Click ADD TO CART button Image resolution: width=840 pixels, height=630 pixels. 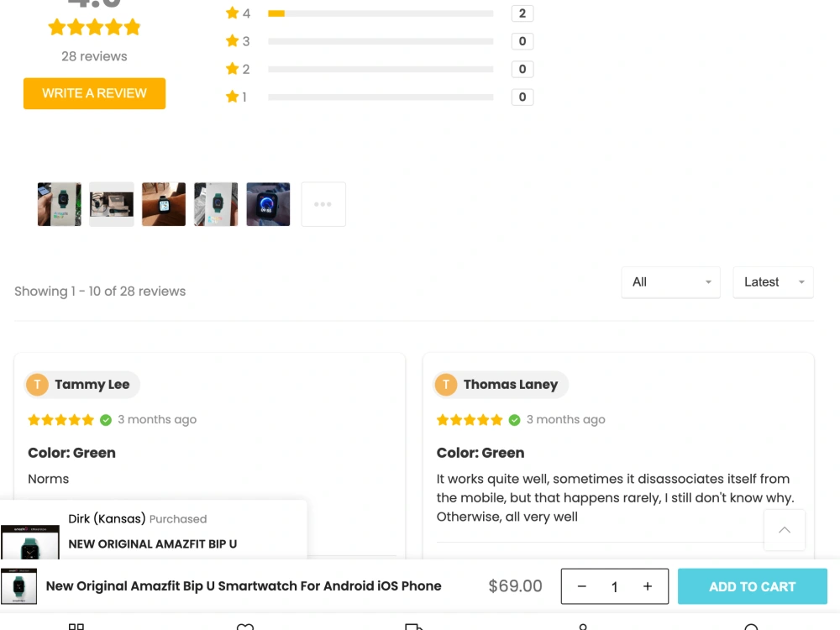(752, 586)
